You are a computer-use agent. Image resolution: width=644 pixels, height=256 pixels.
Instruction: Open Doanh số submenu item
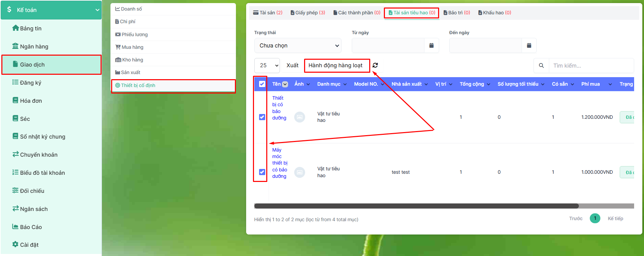[x=173, y=9]
